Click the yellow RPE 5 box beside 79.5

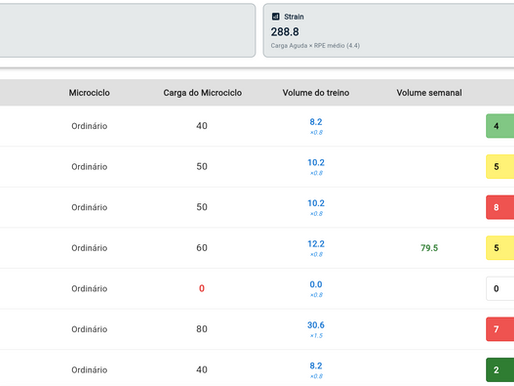tap(500, 248)
